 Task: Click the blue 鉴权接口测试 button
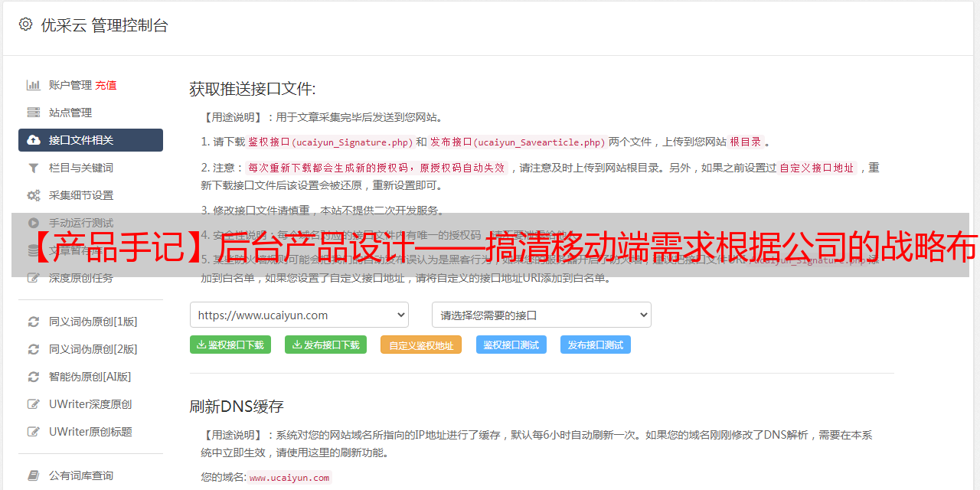point(511,345)
